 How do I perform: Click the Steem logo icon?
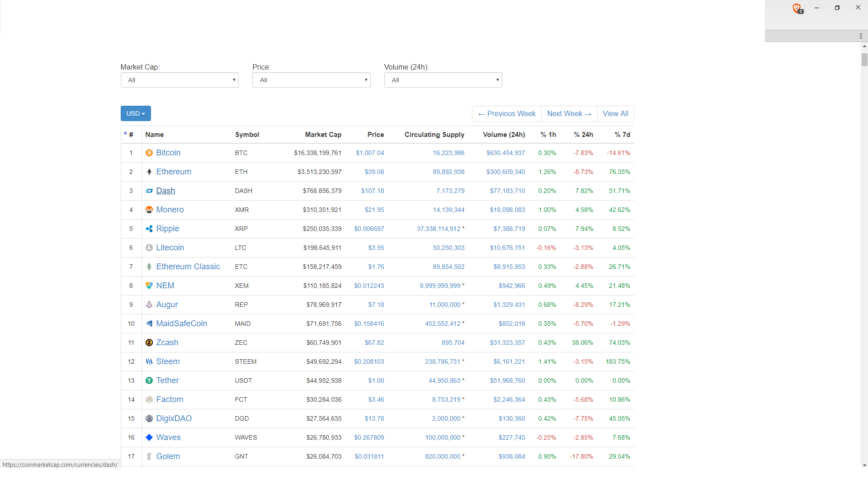(x=149, y=362)
